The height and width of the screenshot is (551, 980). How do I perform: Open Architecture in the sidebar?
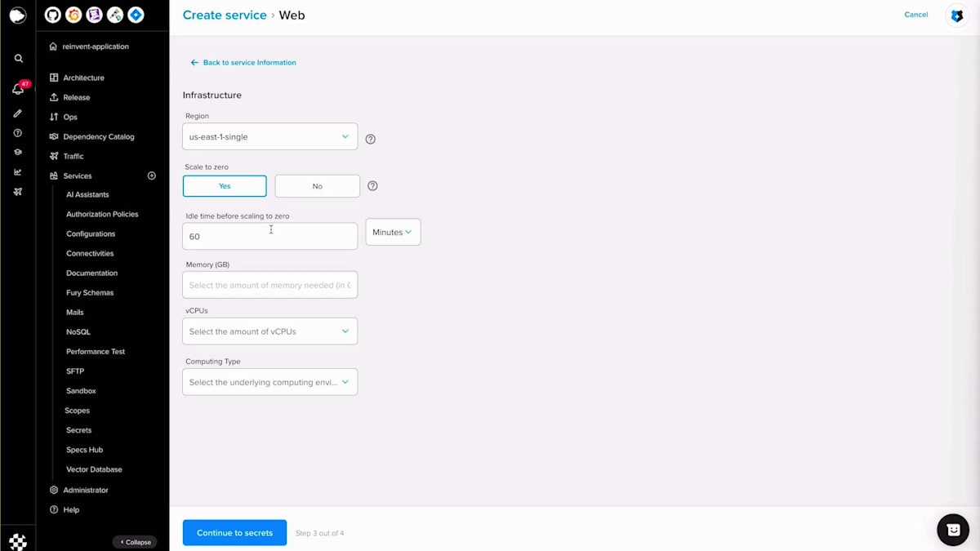84,78
